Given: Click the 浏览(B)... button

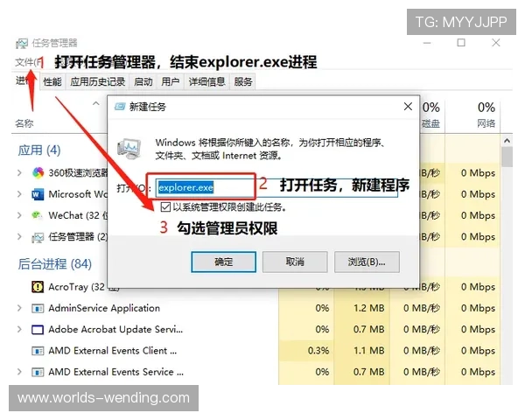Looking at the screenshot, I should pyautogui.click(x=367, y=262).
